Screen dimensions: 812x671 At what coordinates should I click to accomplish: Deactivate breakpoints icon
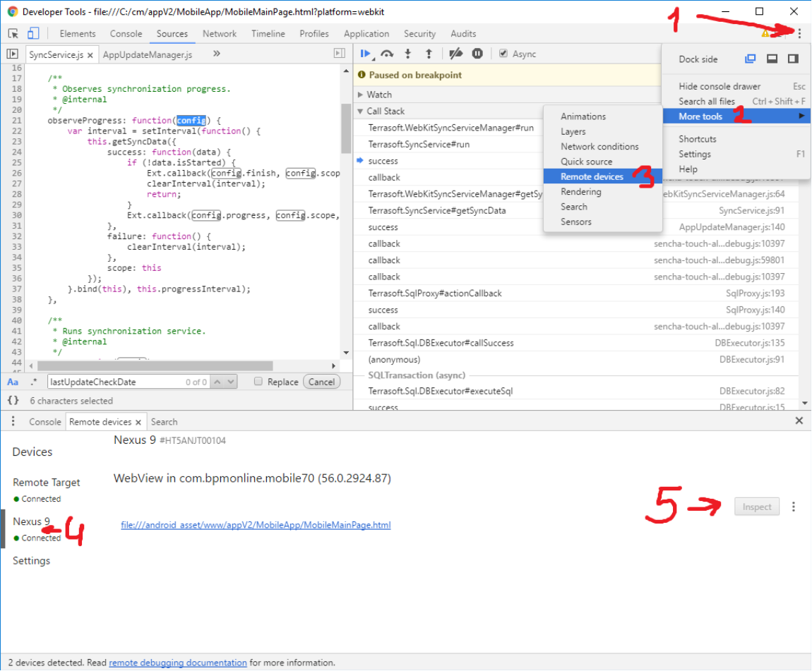tap(455, 54)
